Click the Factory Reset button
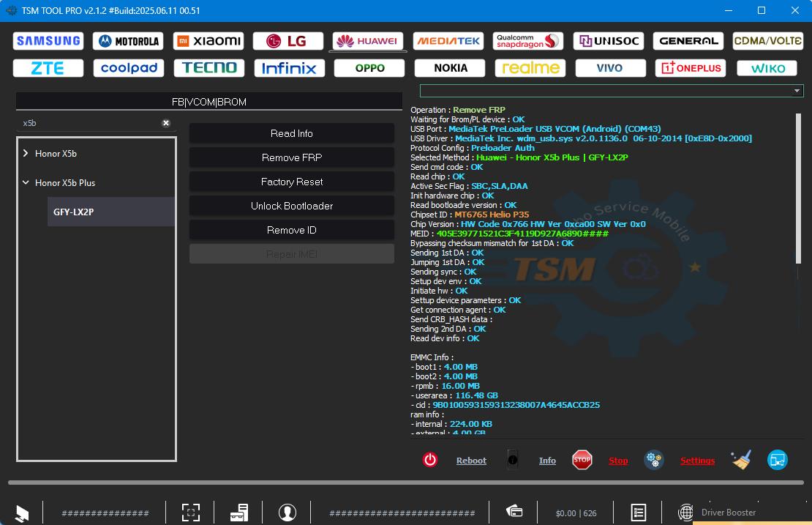 (x=292, y=182)
